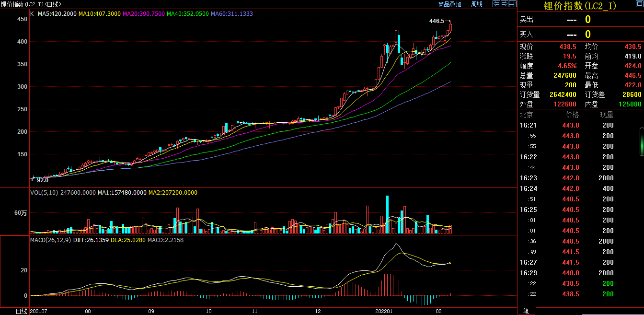Click the red-outlined MACD axis box

point(14,271)
